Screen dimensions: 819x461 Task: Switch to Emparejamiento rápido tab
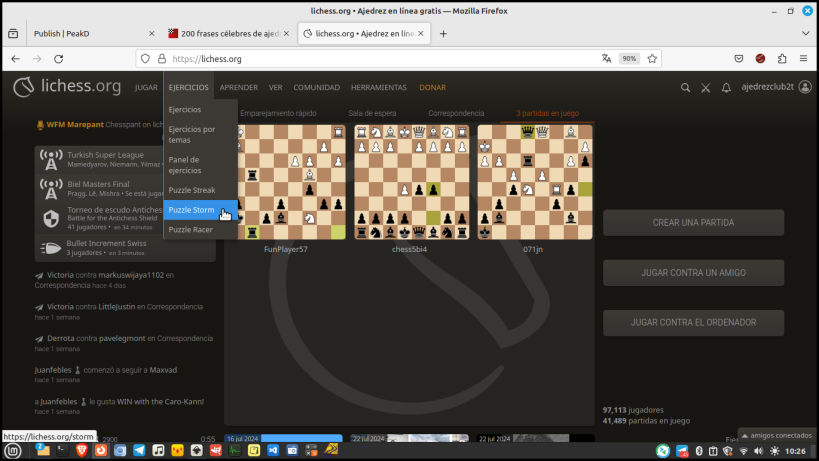[x=278, y=113]
